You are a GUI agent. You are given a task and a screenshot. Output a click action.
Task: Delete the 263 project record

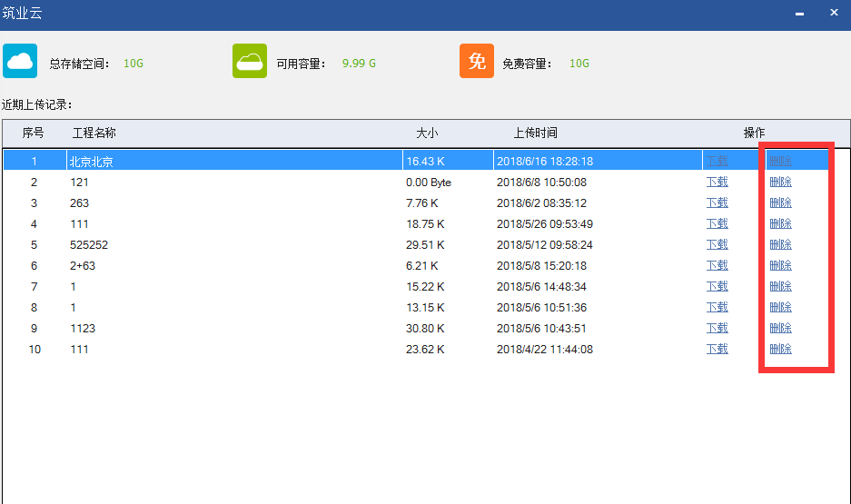(780, 203)
